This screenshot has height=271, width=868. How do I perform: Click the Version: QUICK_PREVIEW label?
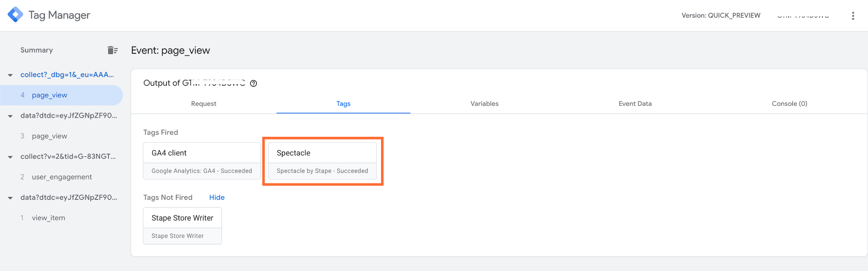tap(721, 15)
